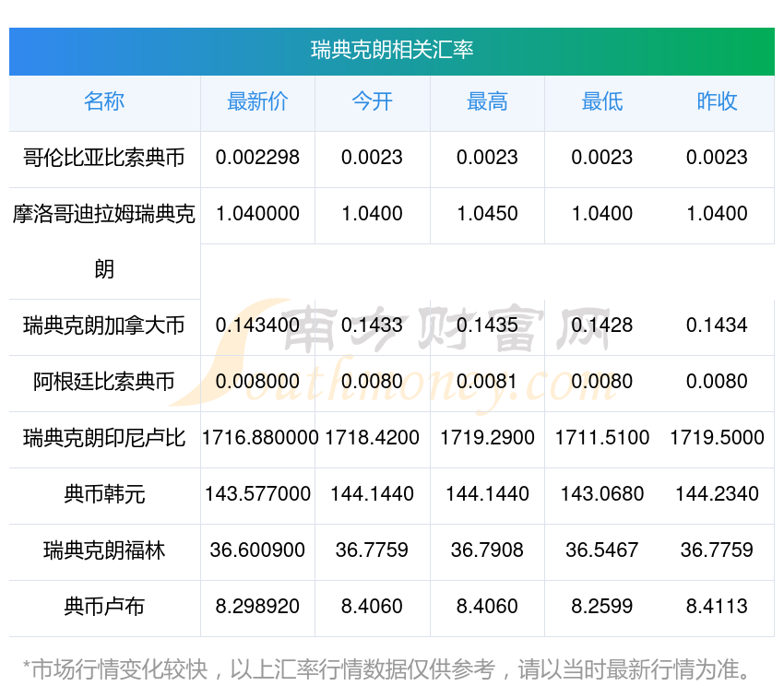Screen dimensions: 784x698
Task: Click the previous close 144.2340
Action: [x=717, y=494]
